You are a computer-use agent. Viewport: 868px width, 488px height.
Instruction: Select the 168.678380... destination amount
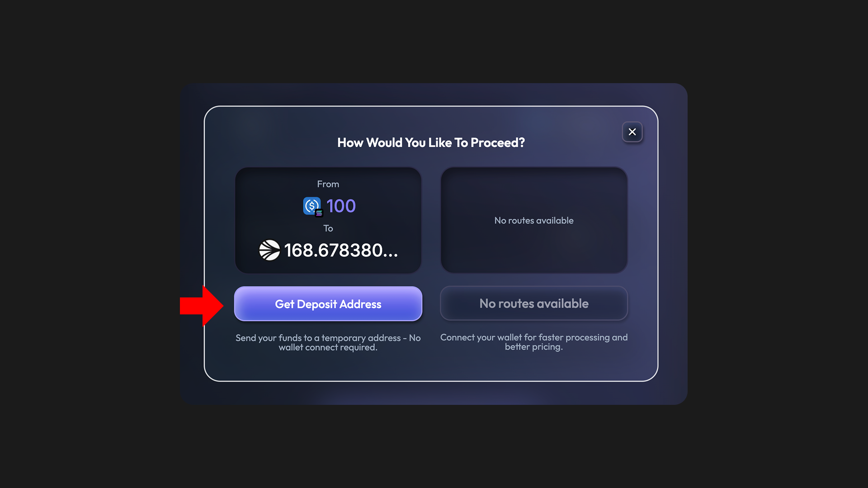(341, 250)
